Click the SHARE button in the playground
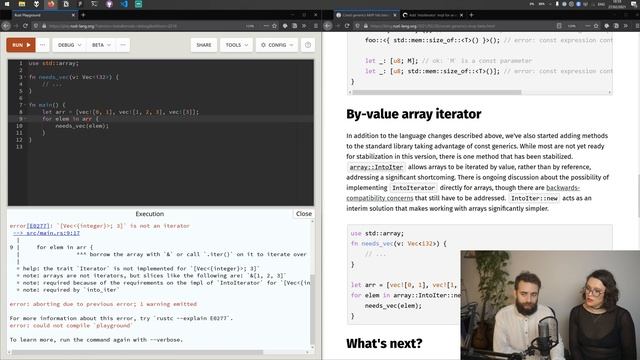 pyautogui.click(x=204, y=45)
